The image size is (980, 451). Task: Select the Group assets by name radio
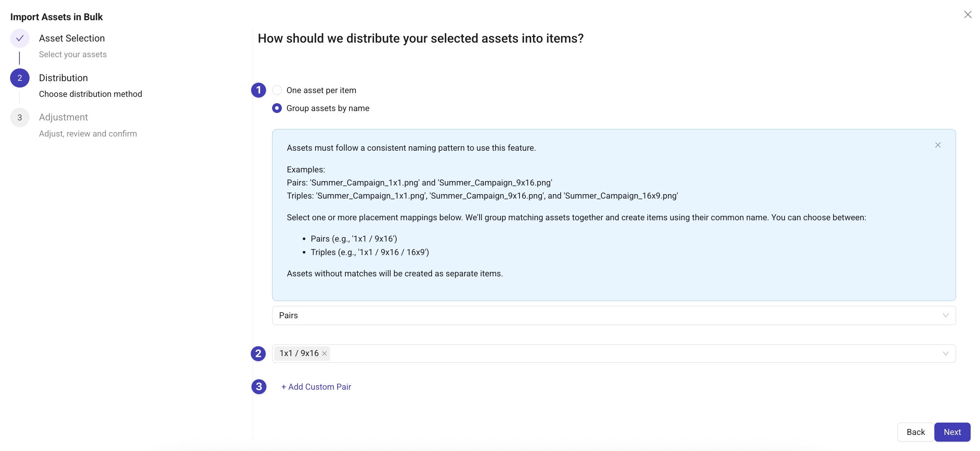click(277, 108)
